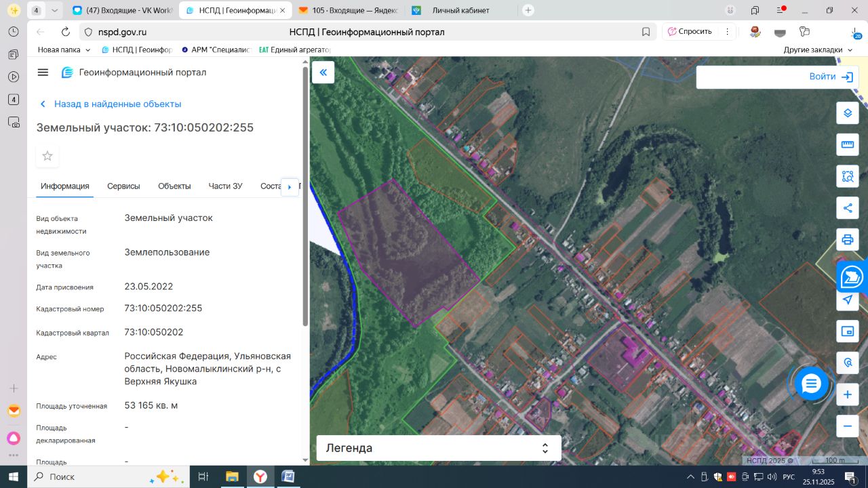Open a new browser tab
Viewport: 868px width, 488px height.
point(528,10)
